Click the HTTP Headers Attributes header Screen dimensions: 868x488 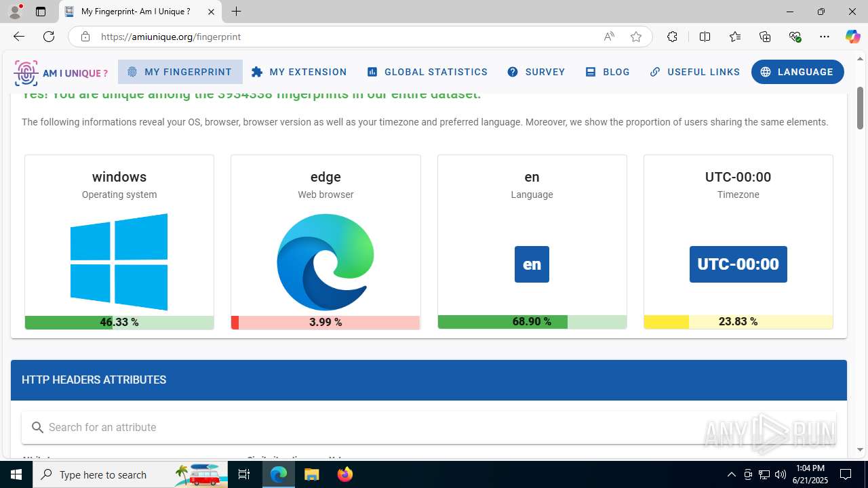pyautogui.click(x=429, y=380)
